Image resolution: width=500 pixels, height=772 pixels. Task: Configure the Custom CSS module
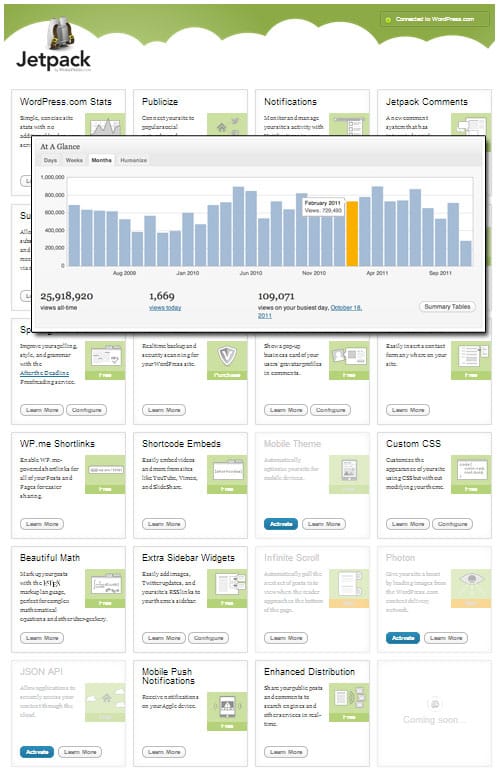coord(452,524)
